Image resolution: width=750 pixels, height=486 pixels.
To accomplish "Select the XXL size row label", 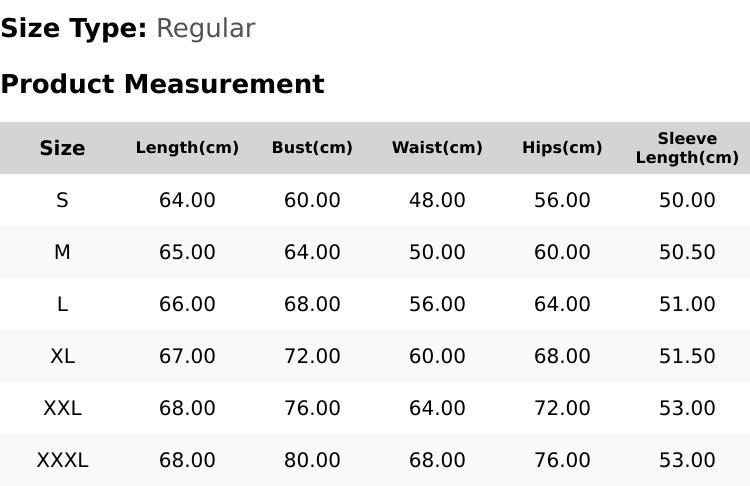I will [x=62, y=409].
